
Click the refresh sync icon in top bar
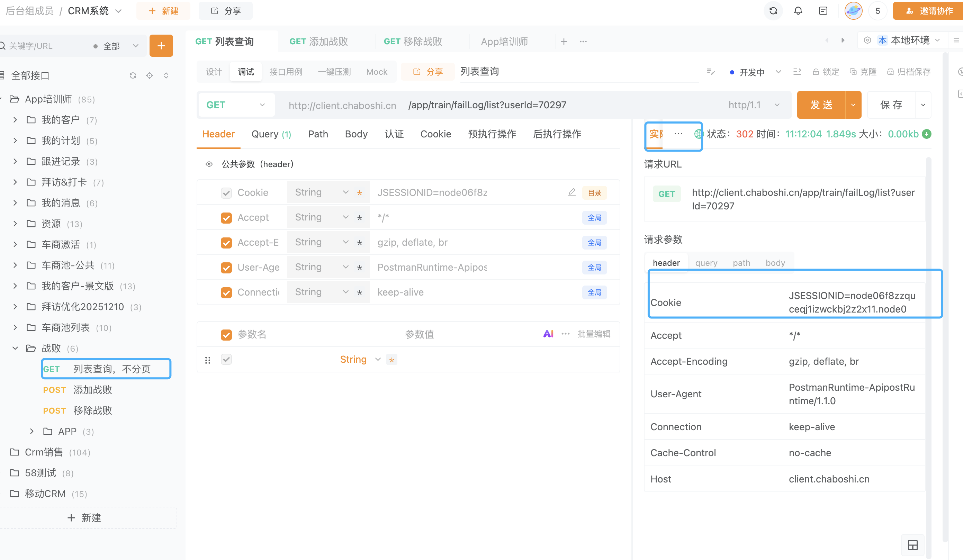[x=773, y=11]
